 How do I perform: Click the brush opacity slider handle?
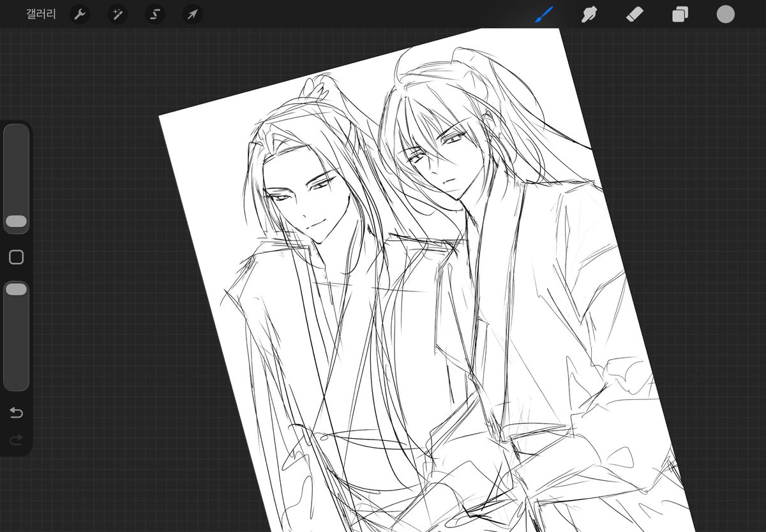click(16, 290)
